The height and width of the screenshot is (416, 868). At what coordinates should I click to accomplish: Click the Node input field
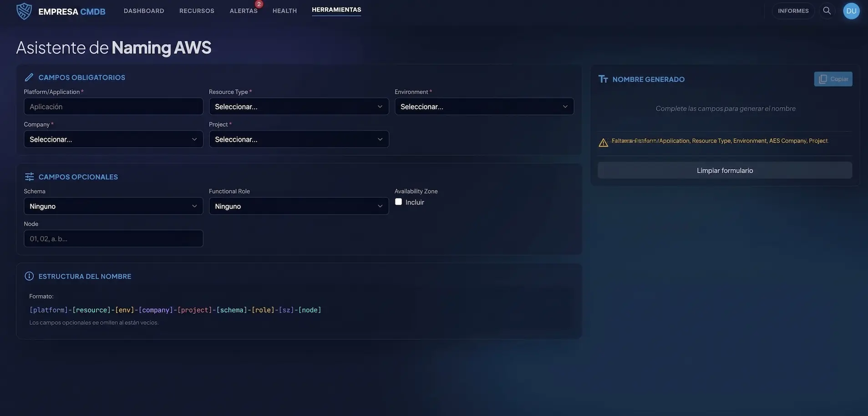[113, 239]
